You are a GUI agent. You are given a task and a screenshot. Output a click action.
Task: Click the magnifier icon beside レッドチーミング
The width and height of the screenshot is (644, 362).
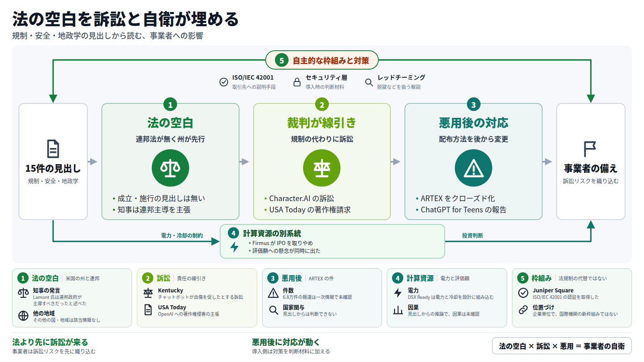[x=369, y=82]
